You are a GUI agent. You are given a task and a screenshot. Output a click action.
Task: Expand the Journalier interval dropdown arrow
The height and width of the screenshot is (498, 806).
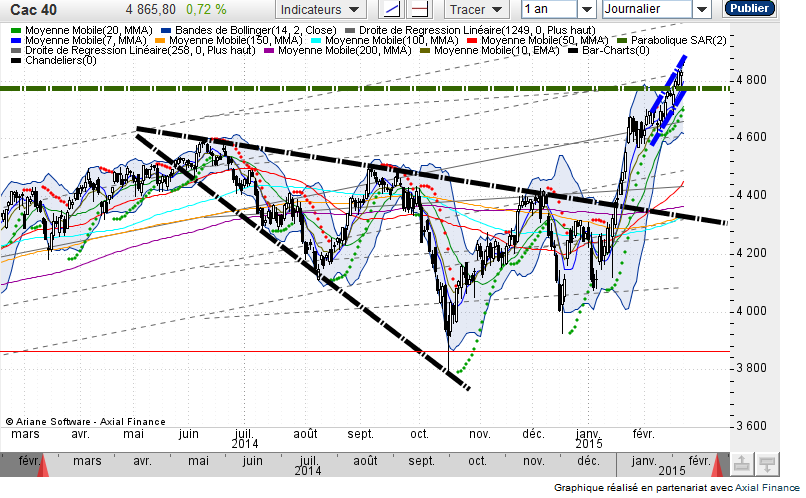(701, 9)
